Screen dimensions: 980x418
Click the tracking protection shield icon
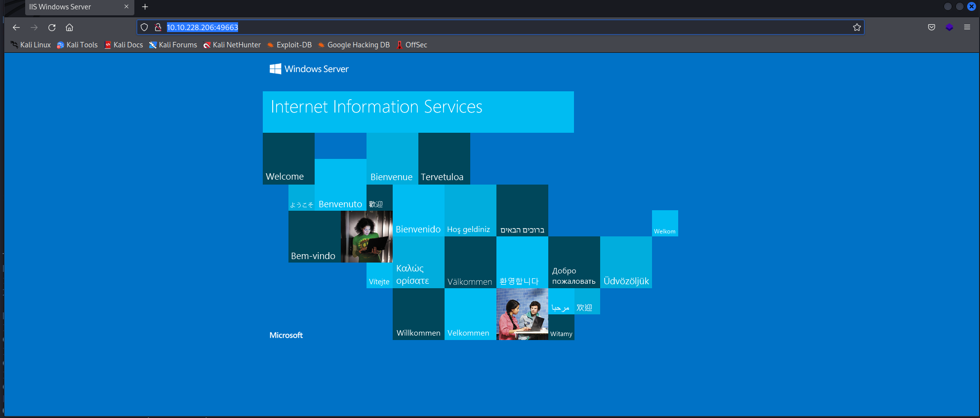(144, 28)
